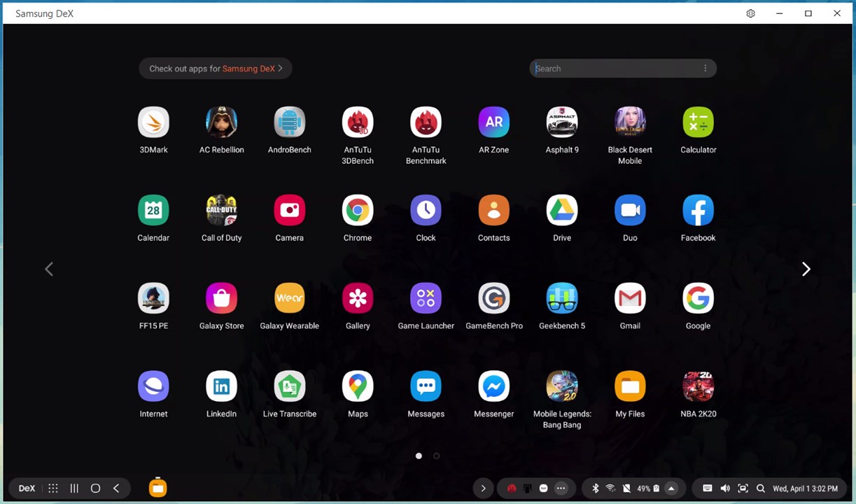
Task: Expand the quick settings panel arrow
Action: pos(671,489)
